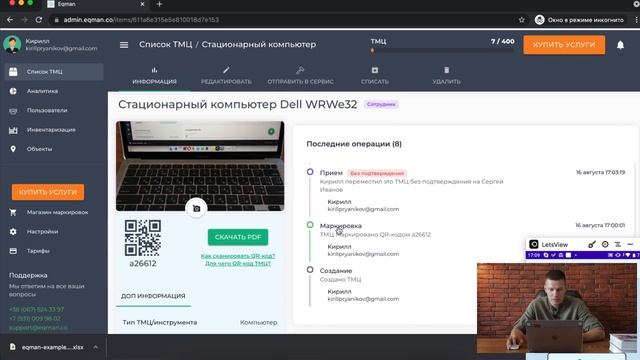Click the browser reload icon
640x360 pixels.
point(39,20)
